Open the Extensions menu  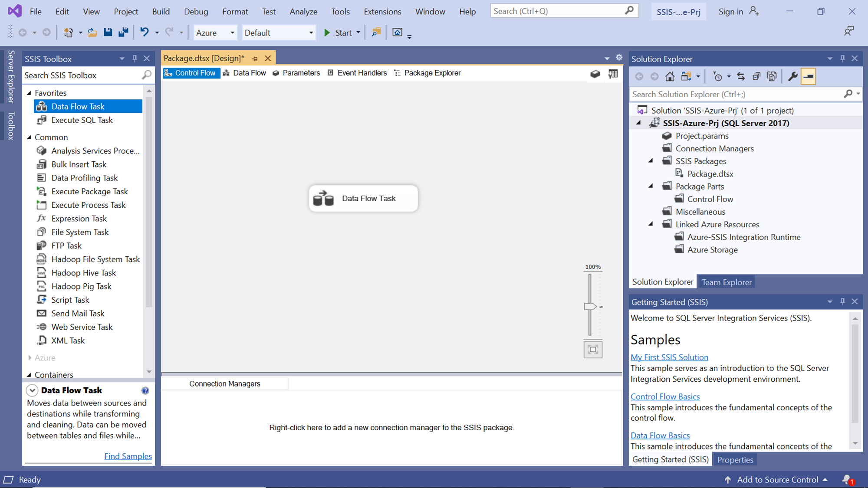[382, 12]
